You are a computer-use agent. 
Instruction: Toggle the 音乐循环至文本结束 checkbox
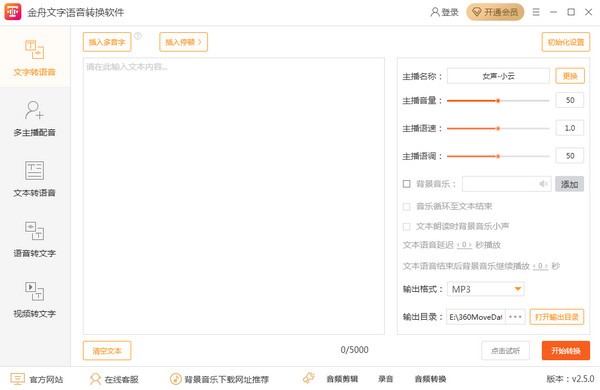pos(406,207)
